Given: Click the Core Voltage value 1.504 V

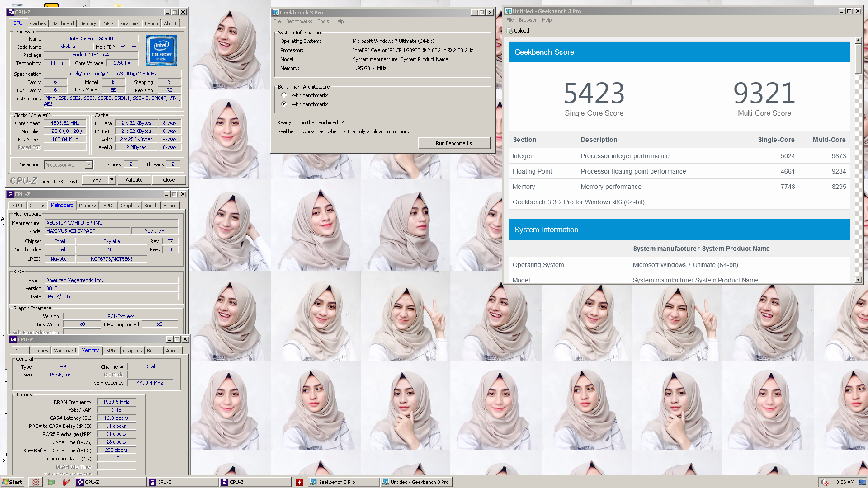Looking at the screenshot, I should [x=122, y=63].
